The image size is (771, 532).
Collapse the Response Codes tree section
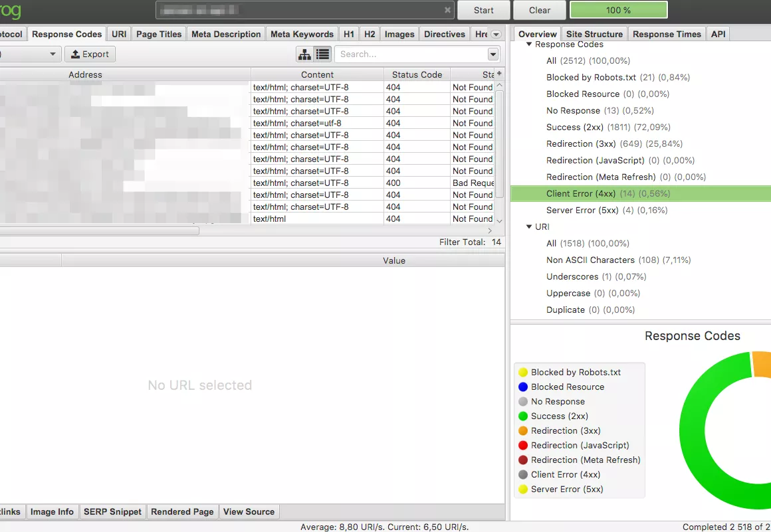(x=529, y=44)
